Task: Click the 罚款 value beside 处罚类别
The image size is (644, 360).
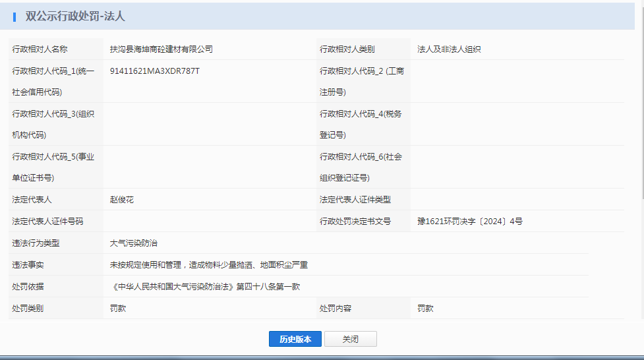Action: coord(118,309)
